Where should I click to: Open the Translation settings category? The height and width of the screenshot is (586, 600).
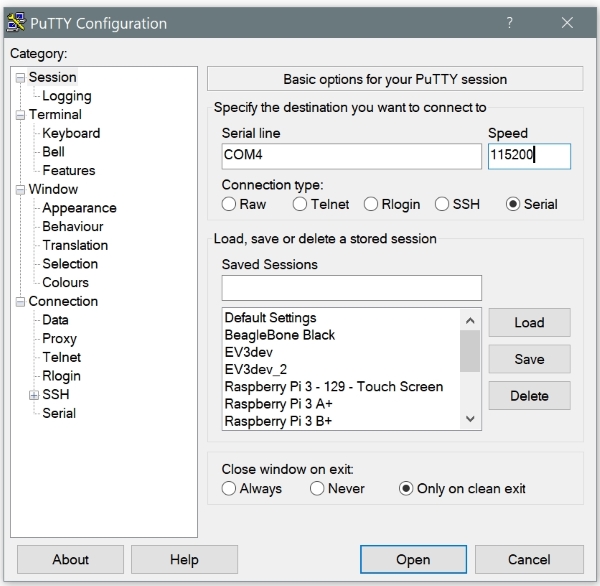coord(75,245)
